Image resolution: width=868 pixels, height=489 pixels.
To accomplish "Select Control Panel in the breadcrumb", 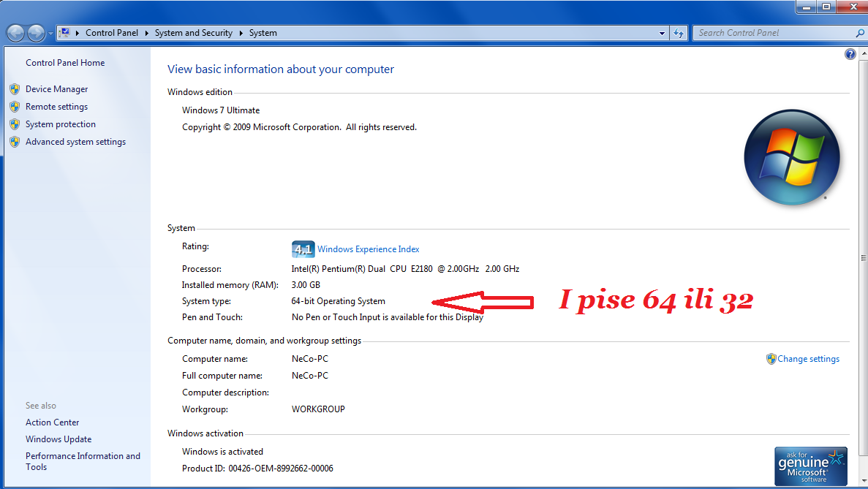I will [x=112, y=33].
